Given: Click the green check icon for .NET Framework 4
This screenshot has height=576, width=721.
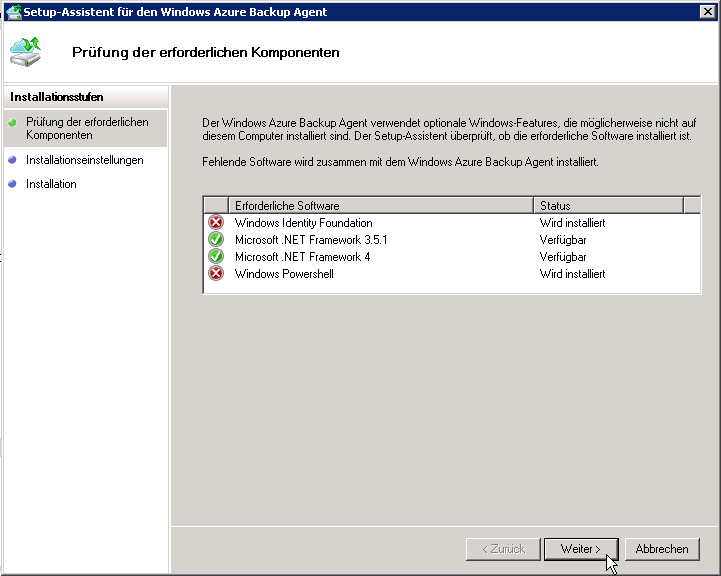Looking at the screenshot, I should (216, 257).
